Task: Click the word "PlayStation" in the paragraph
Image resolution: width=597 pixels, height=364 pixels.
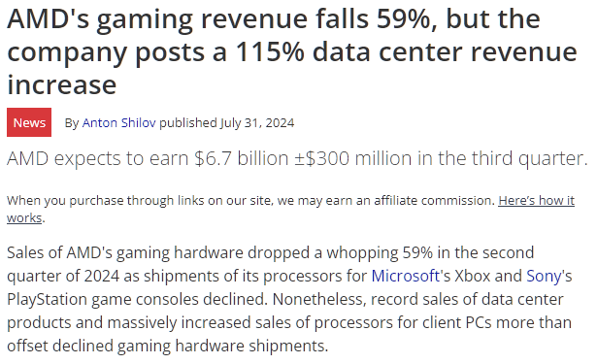Action: (x=48, y=299)
